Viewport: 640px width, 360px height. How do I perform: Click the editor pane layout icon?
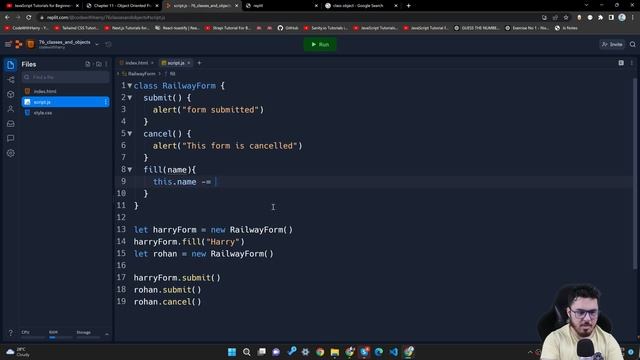coord(621,63)
